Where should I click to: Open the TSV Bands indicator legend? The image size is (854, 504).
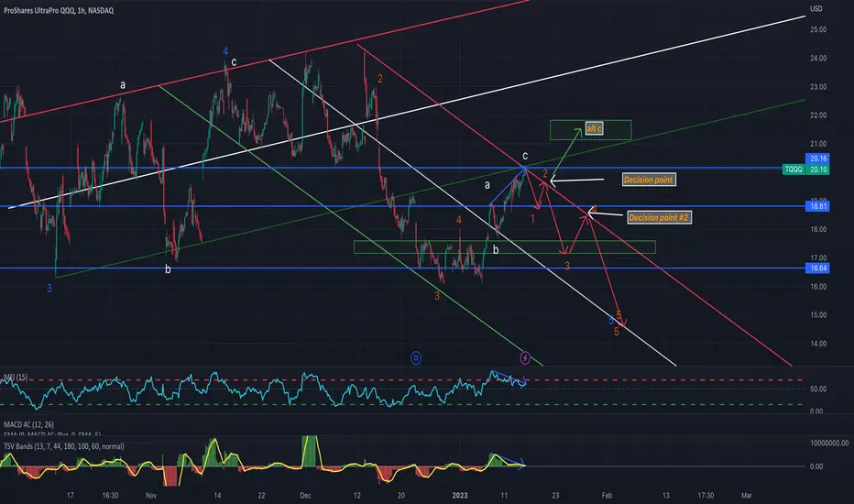(64, 446)
